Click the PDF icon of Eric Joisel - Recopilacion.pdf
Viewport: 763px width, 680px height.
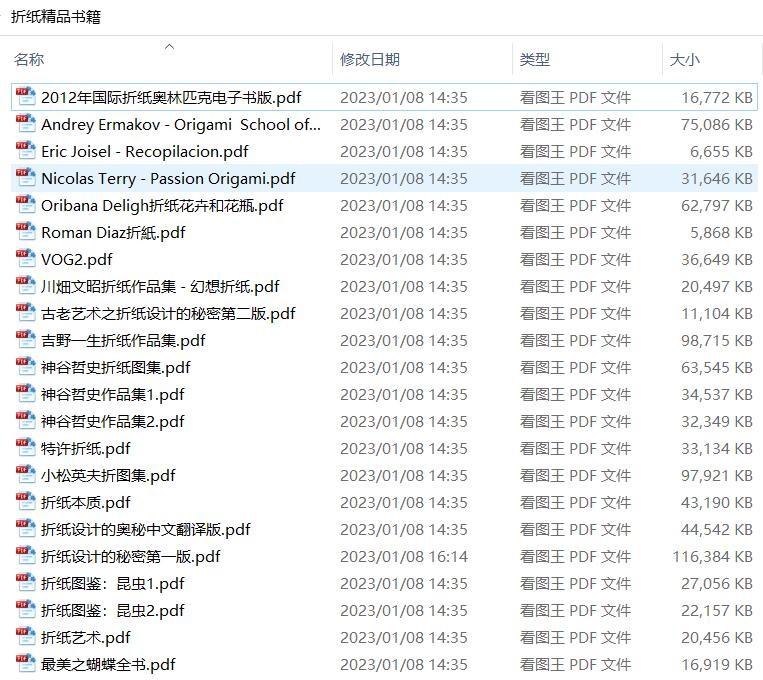[25, 150]
